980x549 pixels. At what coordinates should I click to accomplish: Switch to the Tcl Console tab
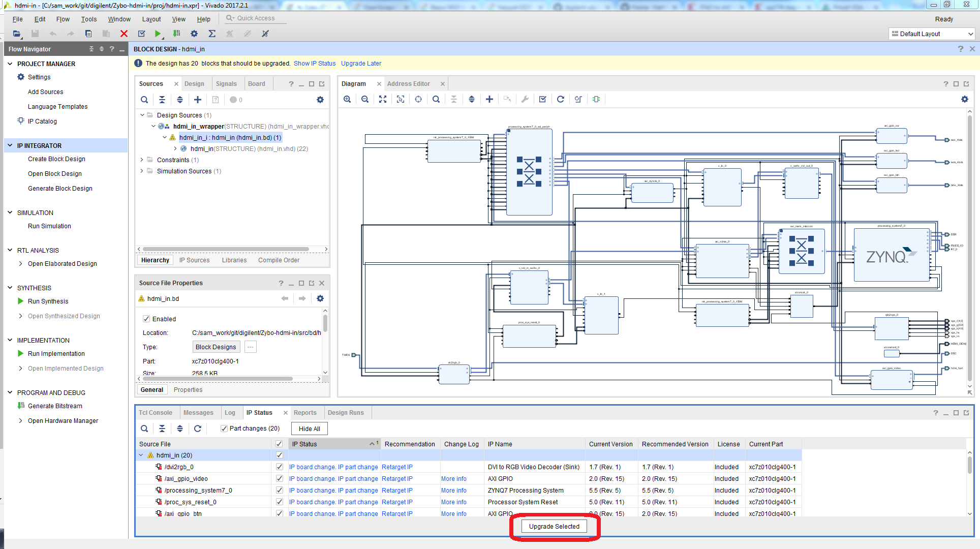pos(156,413)
